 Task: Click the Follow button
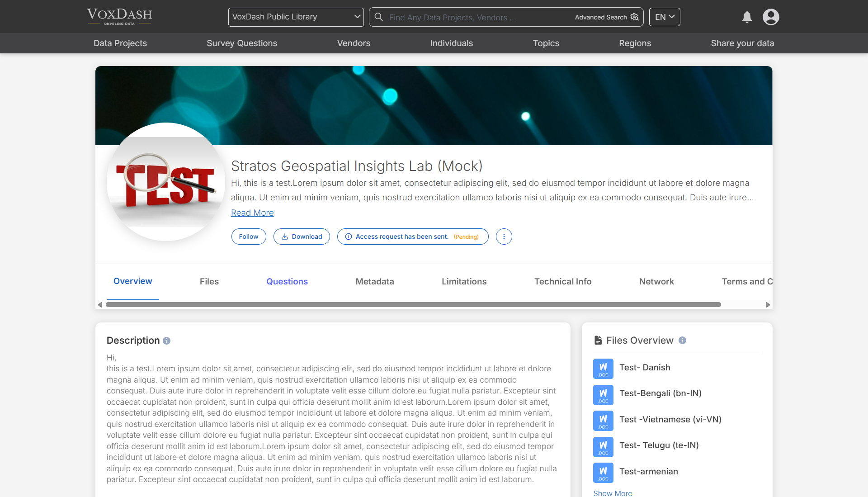[249, 237]
